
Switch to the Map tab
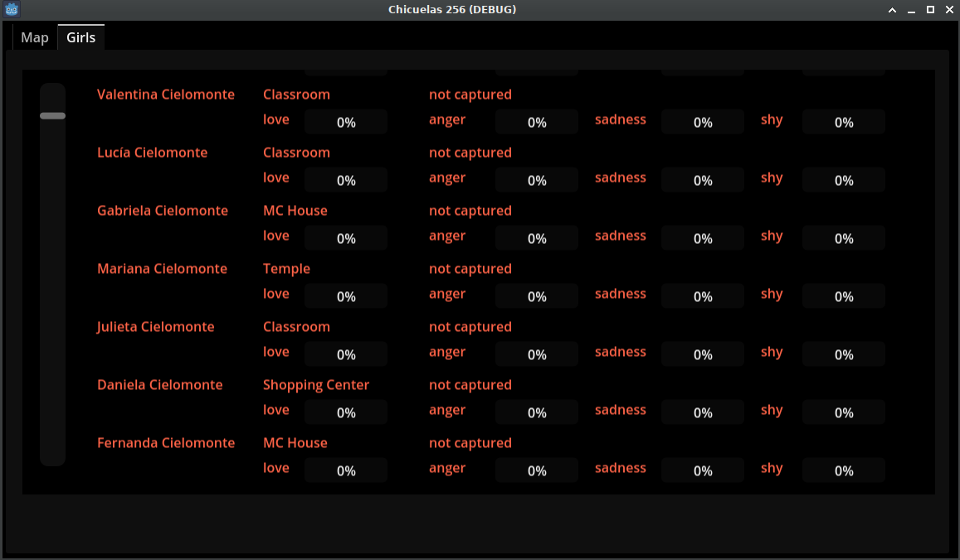pos(34,37)
